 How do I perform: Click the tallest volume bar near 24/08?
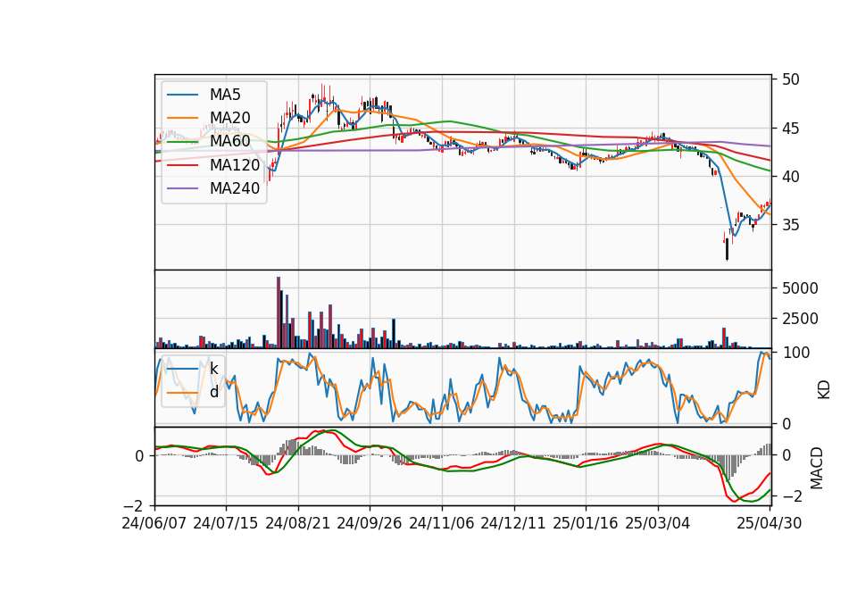[x=279, y=312]
